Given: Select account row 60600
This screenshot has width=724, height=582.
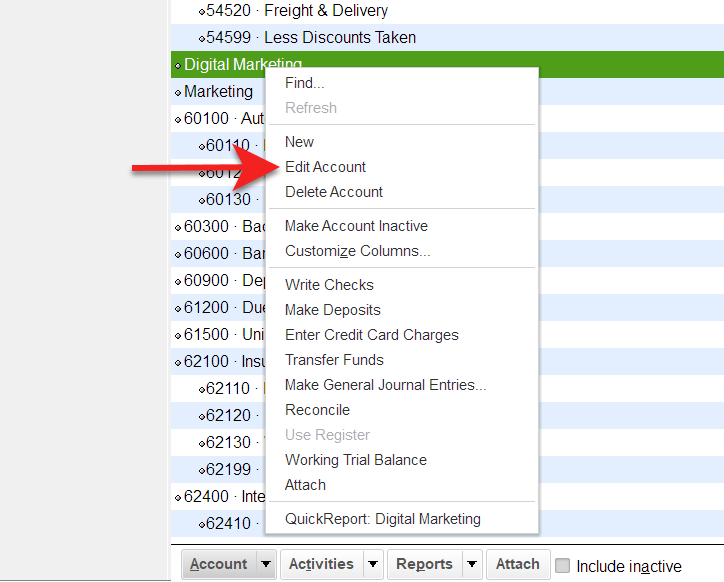Looking at the screenshot, I should pos(218,254).
